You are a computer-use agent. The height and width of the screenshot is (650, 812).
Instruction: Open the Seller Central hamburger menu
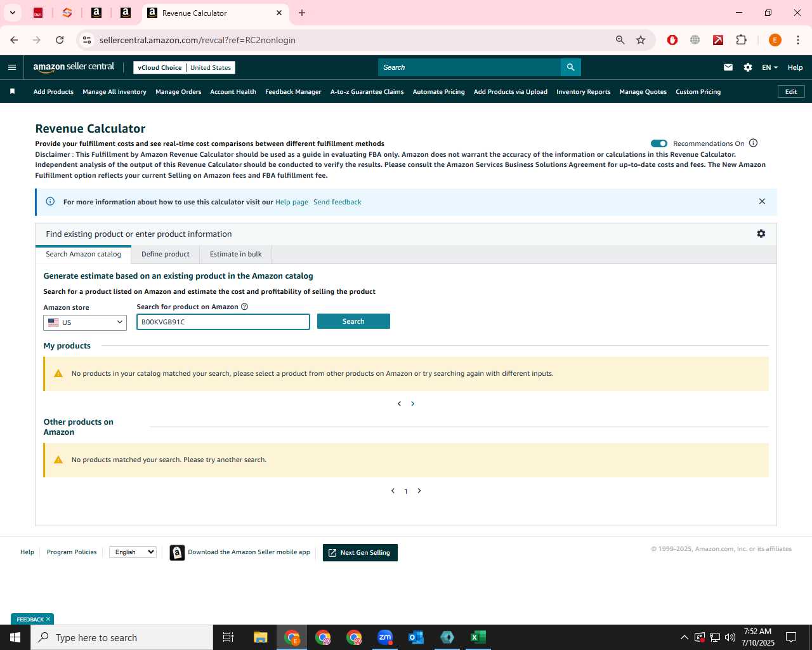[x=12, y=67]
